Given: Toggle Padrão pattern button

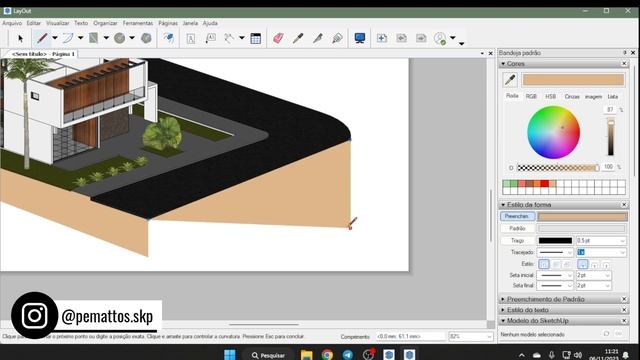Looking at the screenshot, I should pos(517,229).
